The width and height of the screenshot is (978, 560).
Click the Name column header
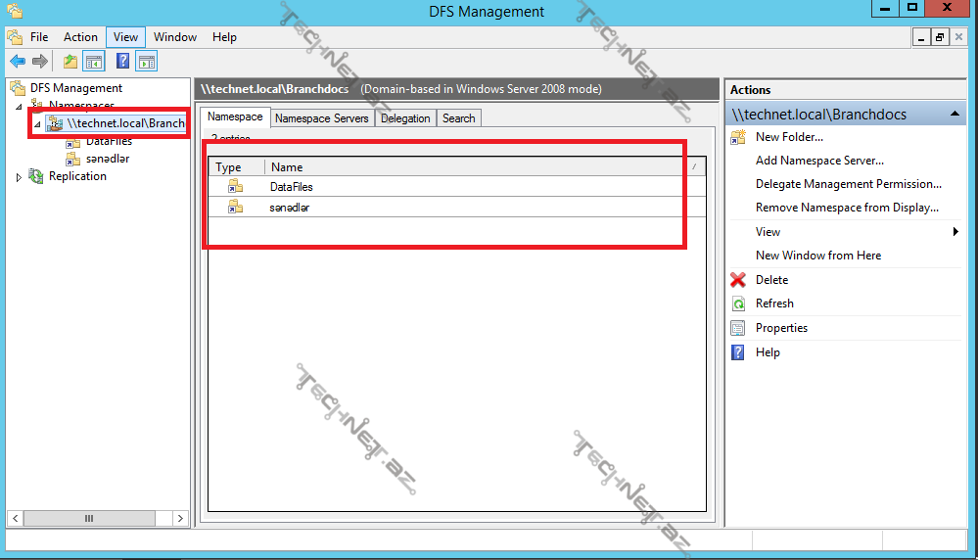pyautogui.click(x=287, y=167)
